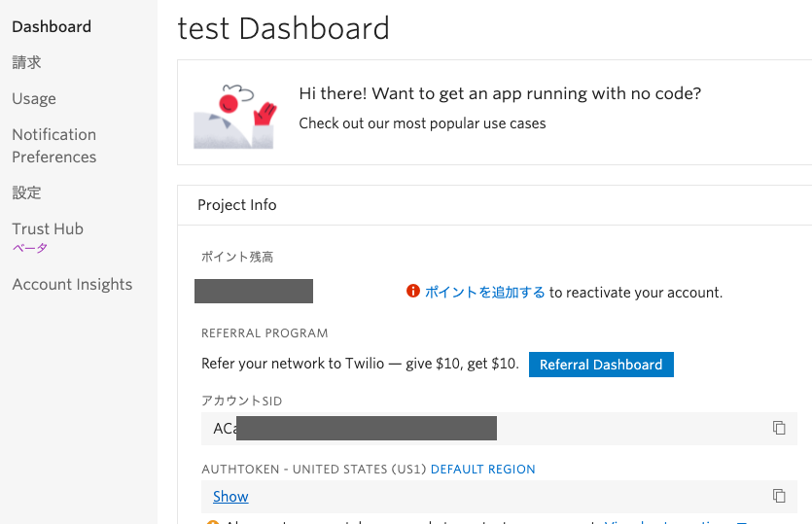The width and height of the screenshot is (812, 524).
Task: Click the ポイントを追加する link
Action: (x=484, y=292)
